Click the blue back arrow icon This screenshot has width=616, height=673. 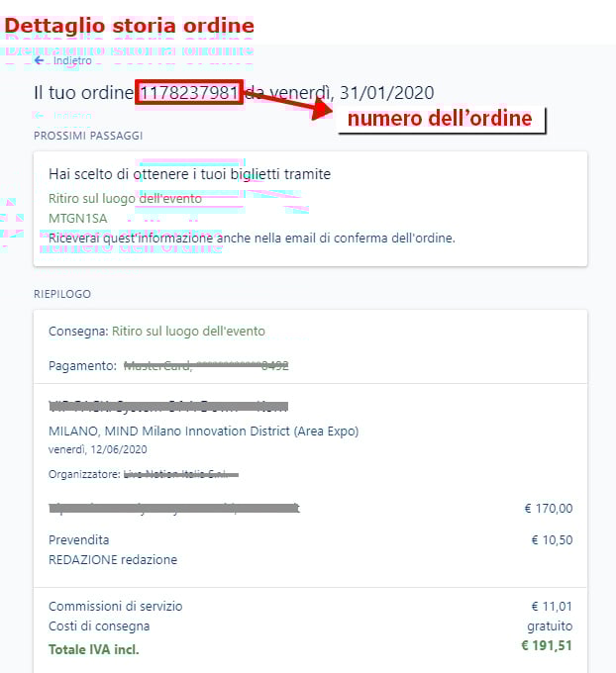pyautogui.click(x=39, y=60)
